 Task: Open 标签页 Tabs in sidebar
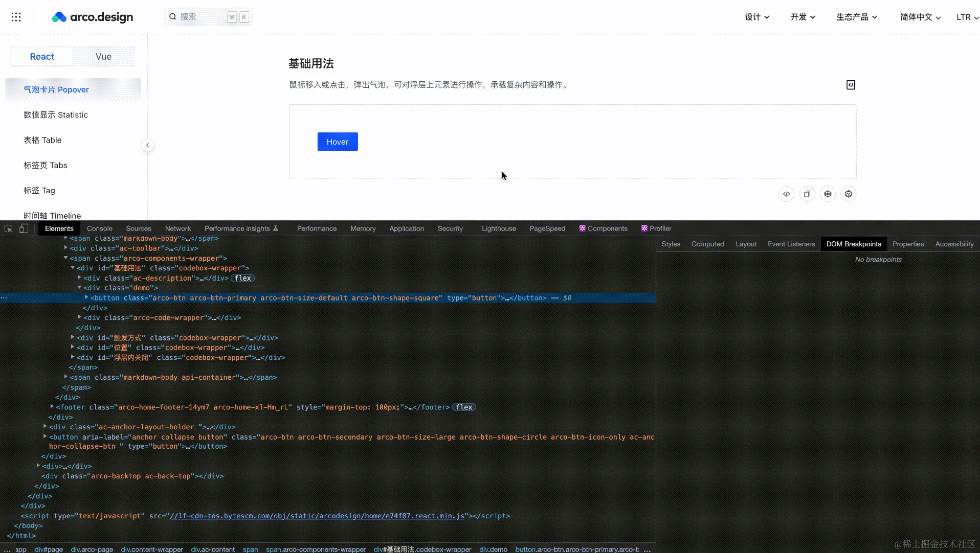point(46,165)
